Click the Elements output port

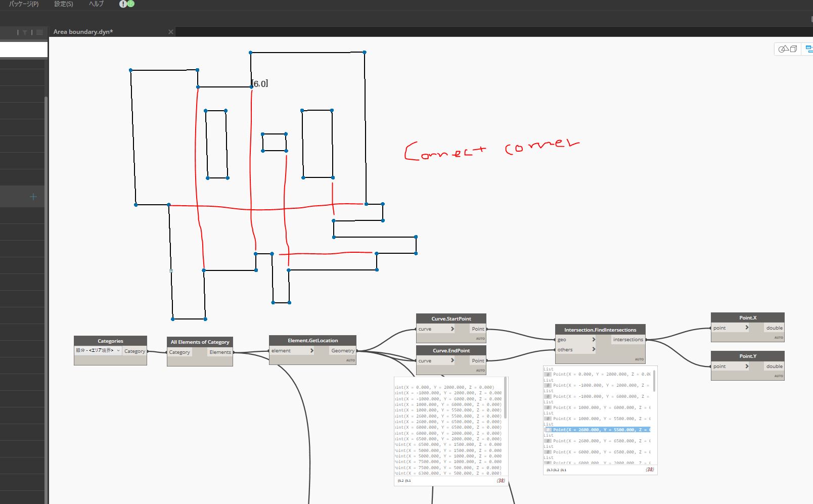[x=220, y=352]
